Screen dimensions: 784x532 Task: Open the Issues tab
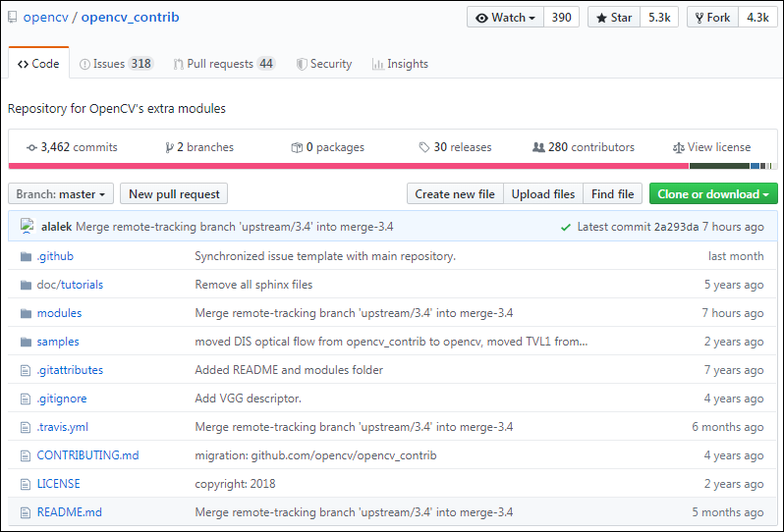coord(117,64)
